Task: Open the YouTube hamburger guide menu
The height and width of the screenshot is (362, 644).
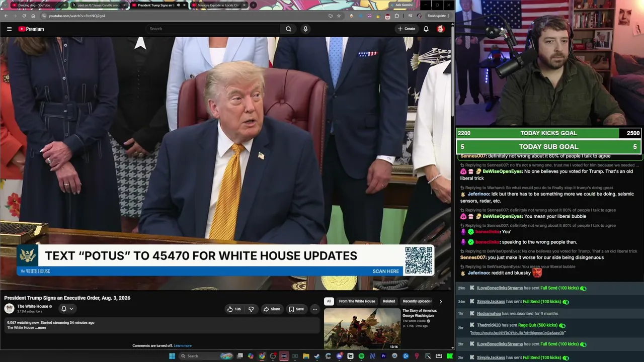Action: pyautogui.click(x=9, y=29)
